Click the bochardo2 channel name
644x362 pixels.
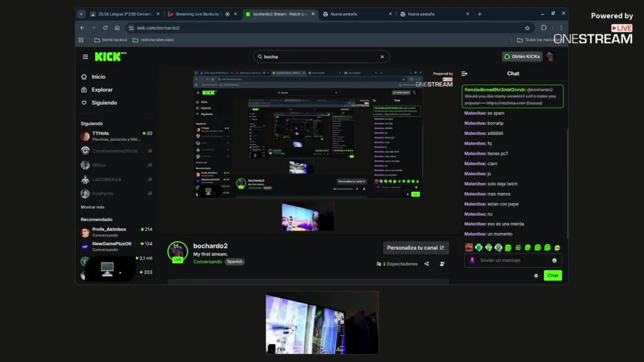point(210,246)
